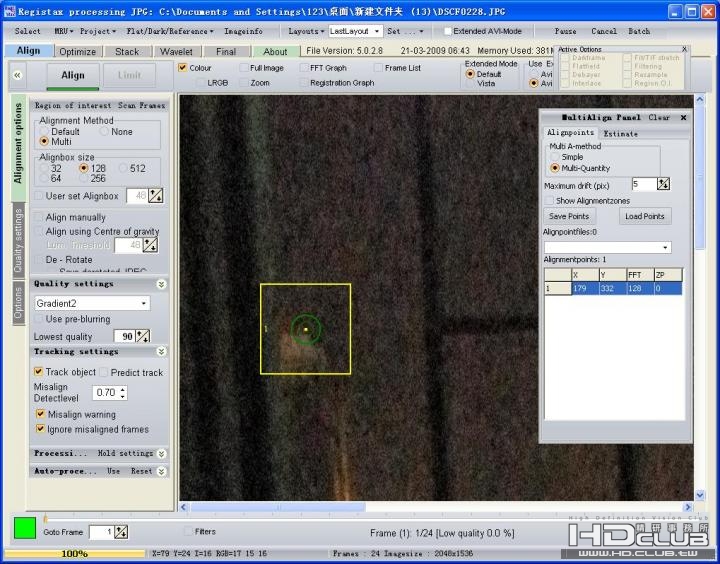This screenshot has width=720, height=564.
Task: Enable Extended AVI-Mode checkbox
Action: [448, 31]
